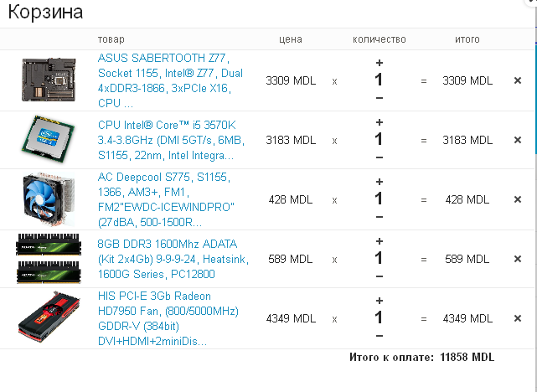Click the ADATA RAM kit thumbnail
Image resolution: width=537 pixels, height=392 pixels.
click(x=49, y=259)
